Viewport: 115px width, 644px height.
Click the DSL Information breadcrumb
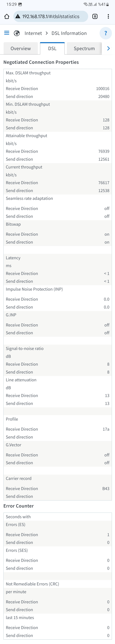pyautogui.click(x=69, y=33)
